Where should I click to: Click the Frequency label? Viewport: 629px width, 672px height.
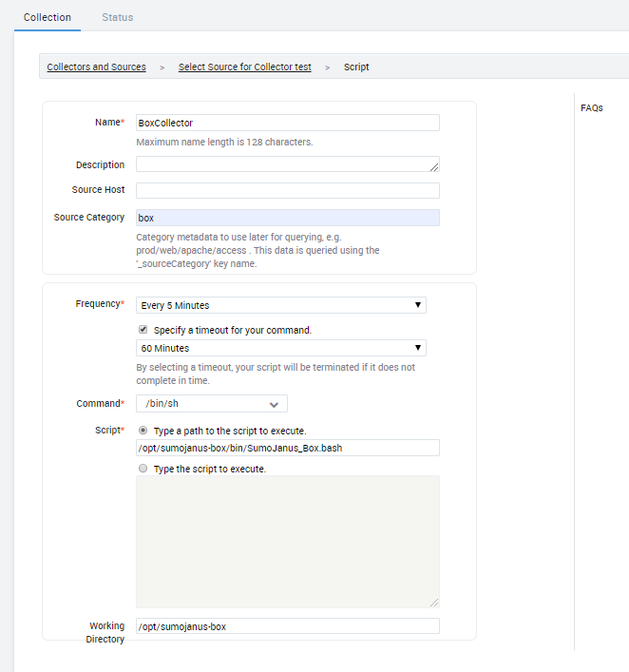coord(100,304)
